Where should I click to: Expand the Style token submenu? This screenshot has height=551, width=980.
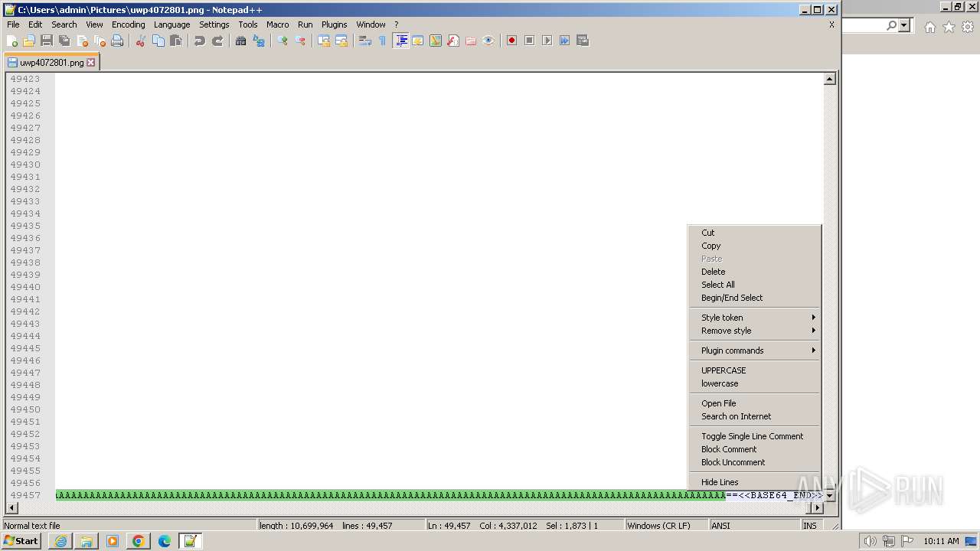[754, 318]
